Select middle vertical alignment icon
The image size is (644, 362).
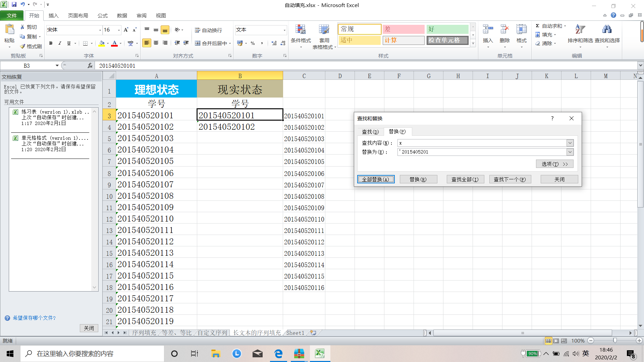[x=156, y=30]
